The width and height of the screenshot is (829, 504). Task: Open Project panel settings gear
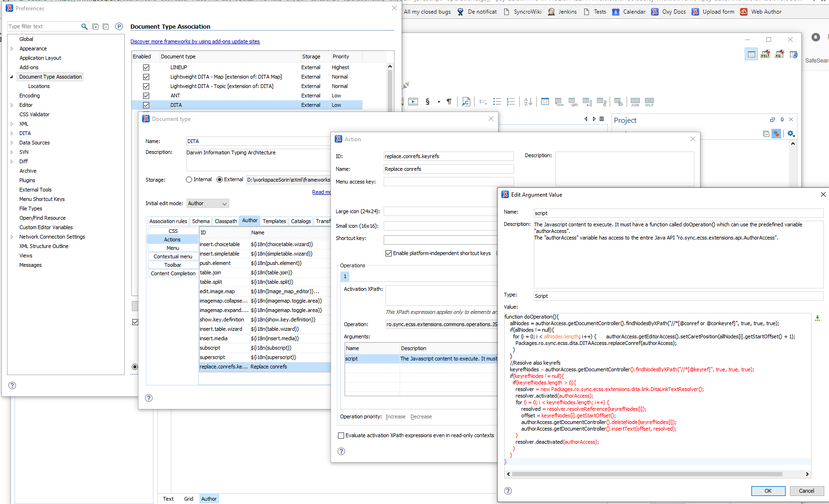[x=791, y=134]
